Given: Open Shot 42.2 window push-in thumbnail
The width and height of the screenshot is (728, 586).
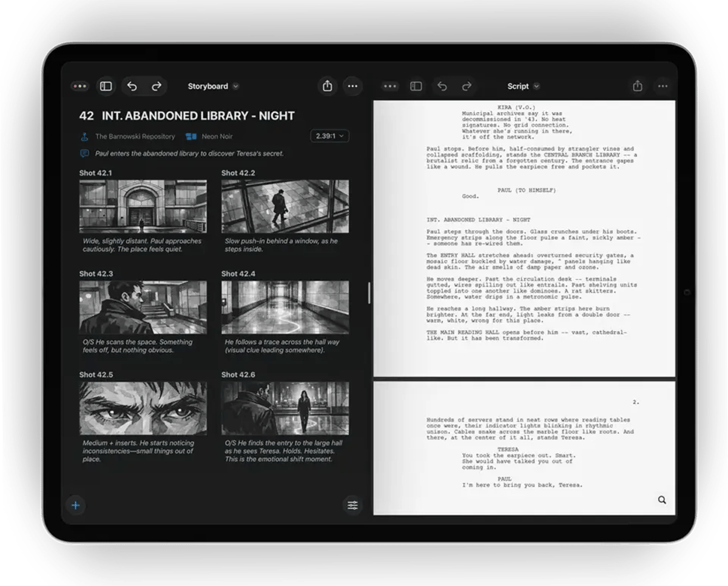Looking at the screenshot, I should coord(285,206).
